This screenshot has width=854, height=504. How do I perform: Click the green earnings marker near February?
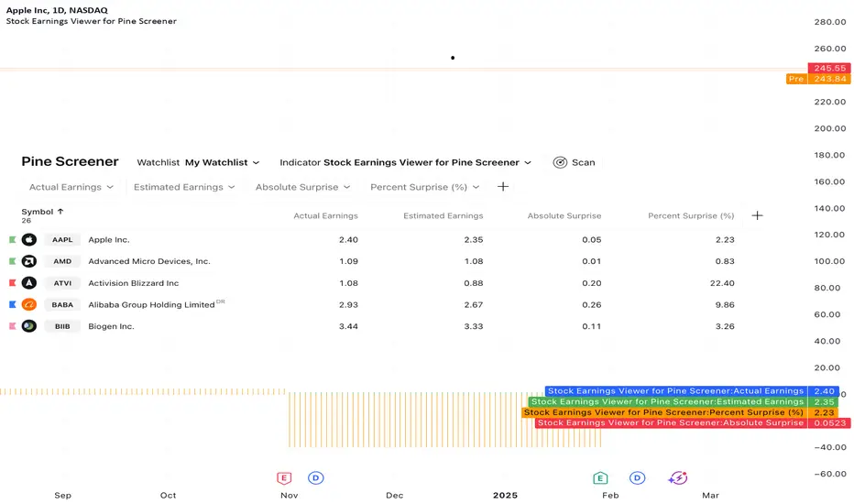click(x=600, y=477)
